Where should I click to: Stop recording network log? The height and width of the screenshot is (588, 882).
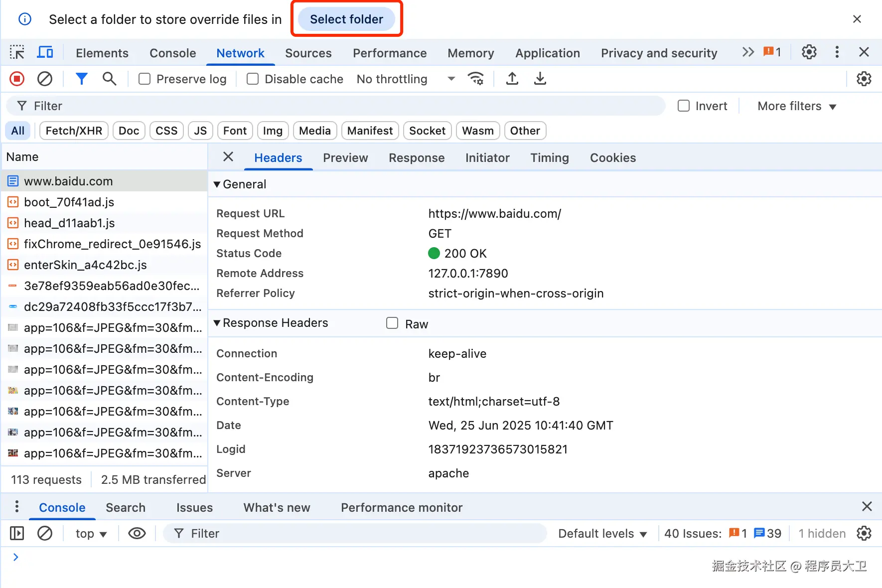click(x=17, y=79)
